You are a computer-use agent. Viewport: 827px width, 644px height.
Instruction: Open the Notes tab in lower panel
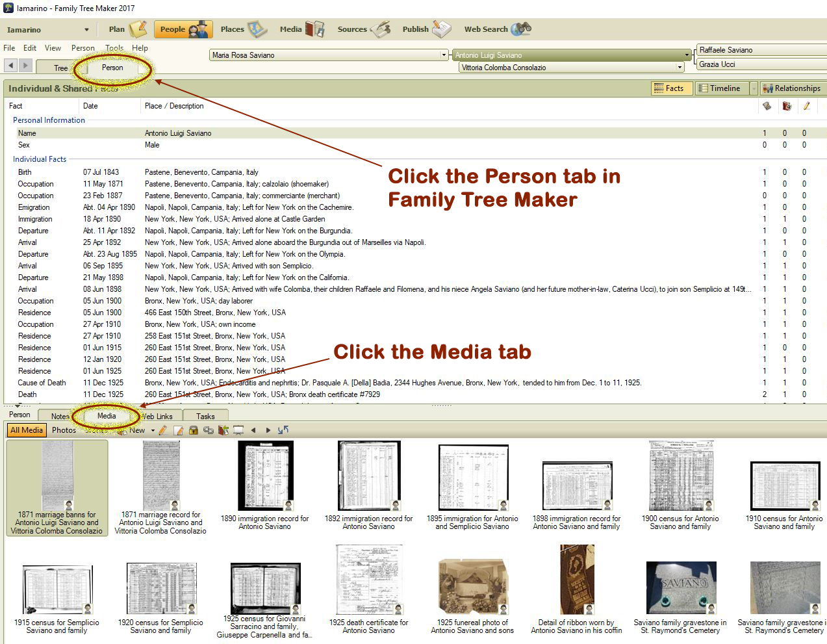tap(60, 417)
